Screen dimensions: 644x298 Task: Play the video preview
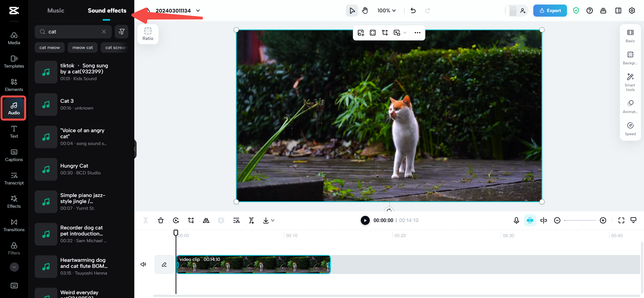click(365, 220)
